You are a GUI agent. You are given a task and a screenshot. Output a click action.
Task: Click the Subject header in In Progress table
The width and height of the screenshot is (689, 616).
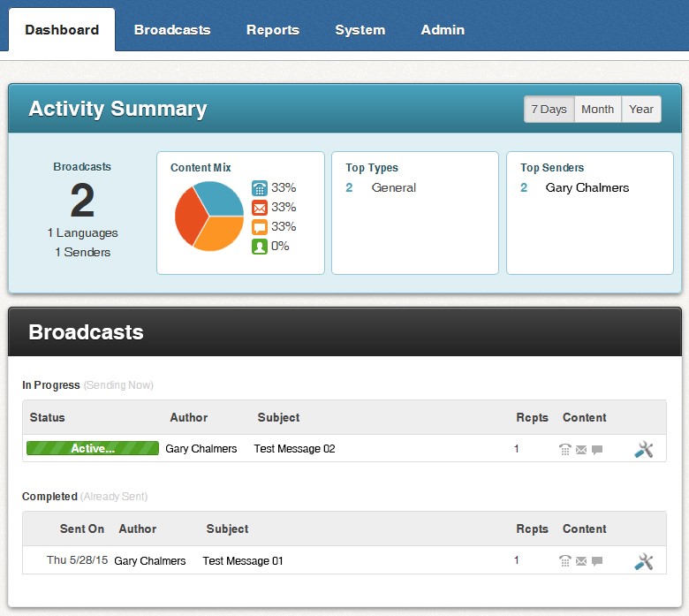tap(278, 417)
